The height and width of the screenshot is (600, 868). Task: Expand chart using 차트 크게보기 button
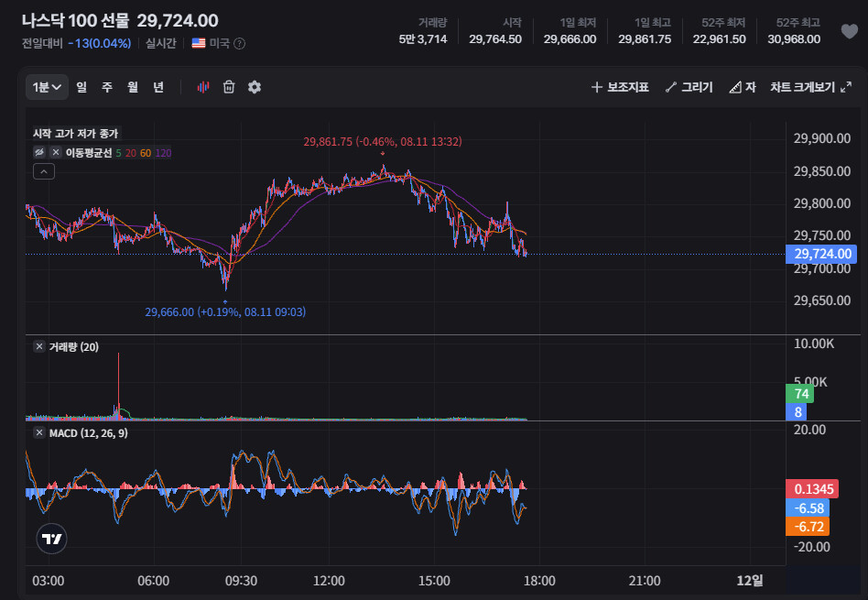pos(810,87)
